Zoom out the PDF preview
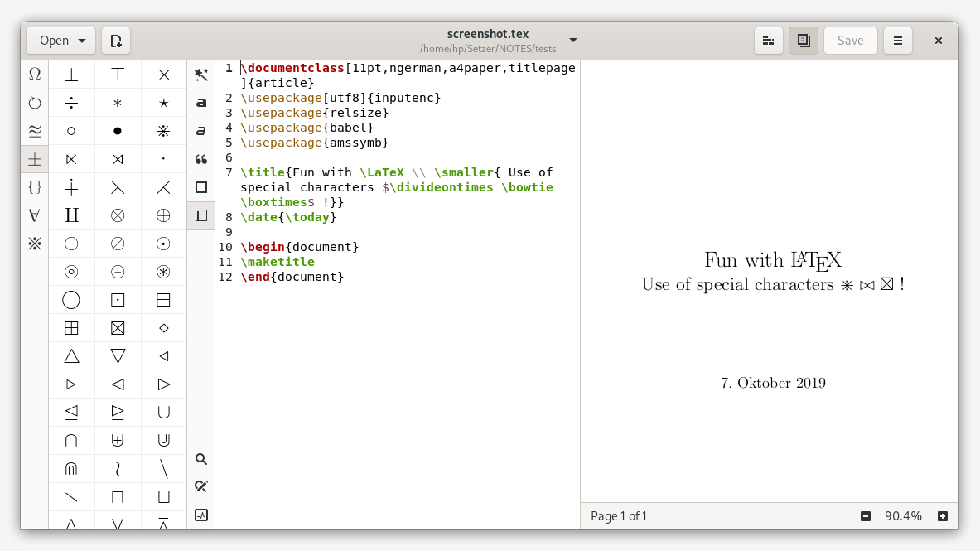This screenshot has height=551, width=980. (866, 516)
